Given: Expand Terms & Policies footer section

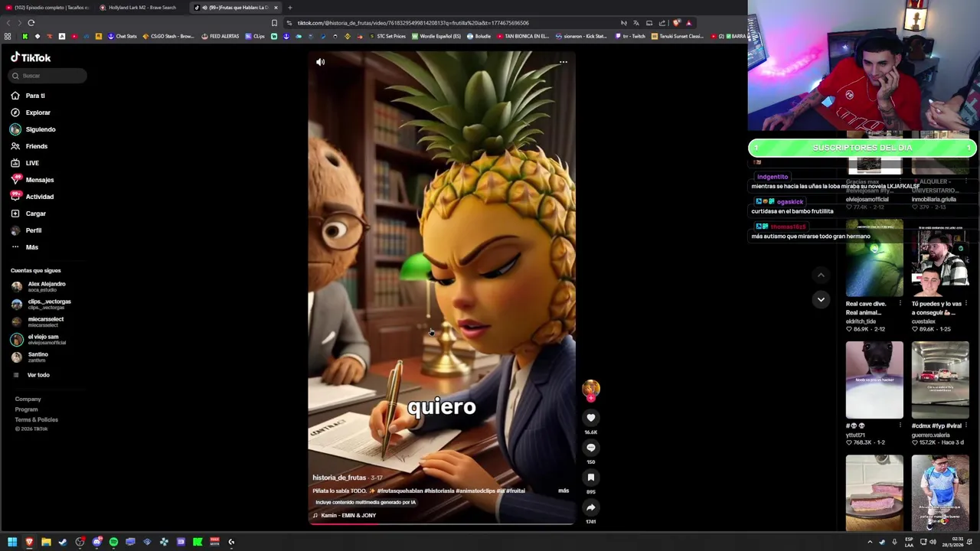Looking at the screenshot, I should click(x=36, y=419).
